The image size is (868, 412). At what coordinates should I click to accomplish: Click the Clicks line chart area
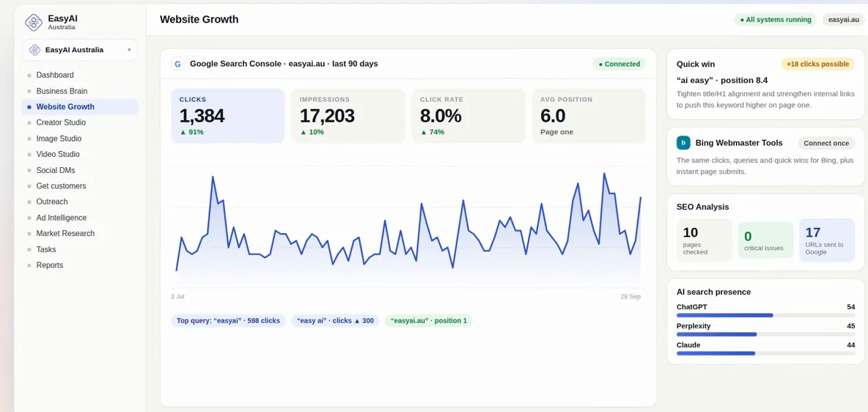[408, 227]
